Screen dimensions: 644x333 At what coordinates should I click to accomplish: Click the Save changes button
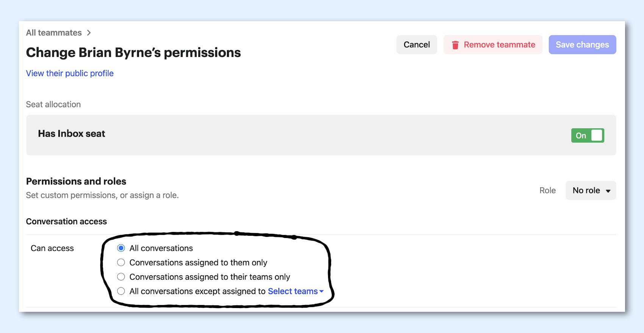(x=582, y=45)
